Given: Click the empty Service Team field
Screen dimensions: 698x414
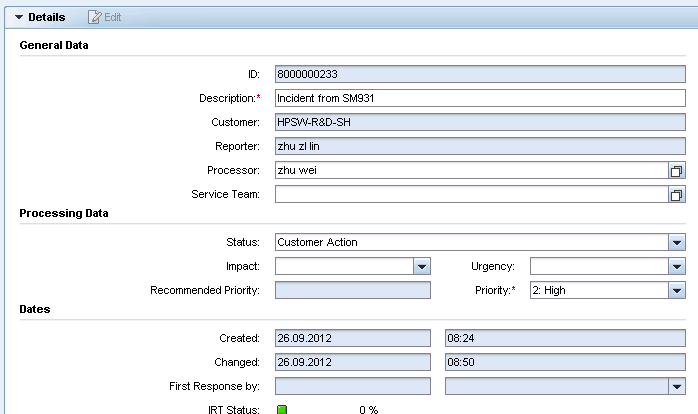Looking at the screenshot, I should (472, 195).
